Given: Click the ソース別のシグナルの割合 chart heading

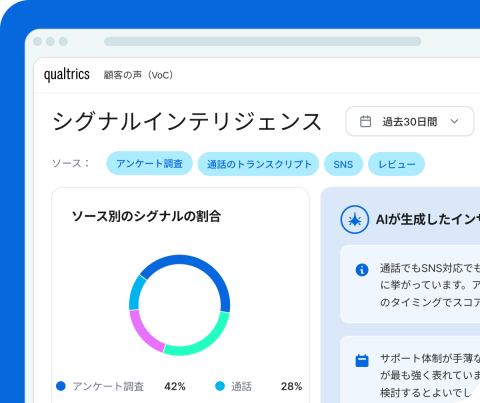Looking at the screenshot, I should pyautogui.click(x=146, y=216).
